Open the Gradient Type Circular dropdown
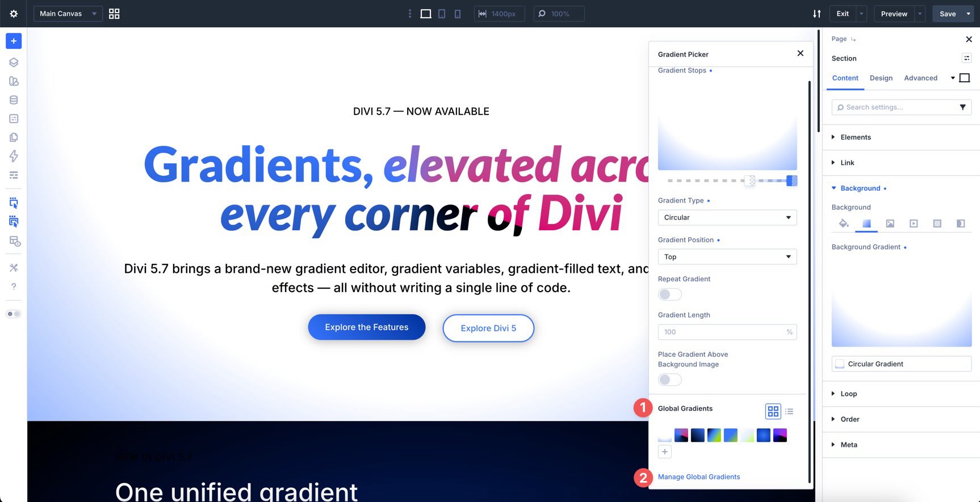 [727, 217]
